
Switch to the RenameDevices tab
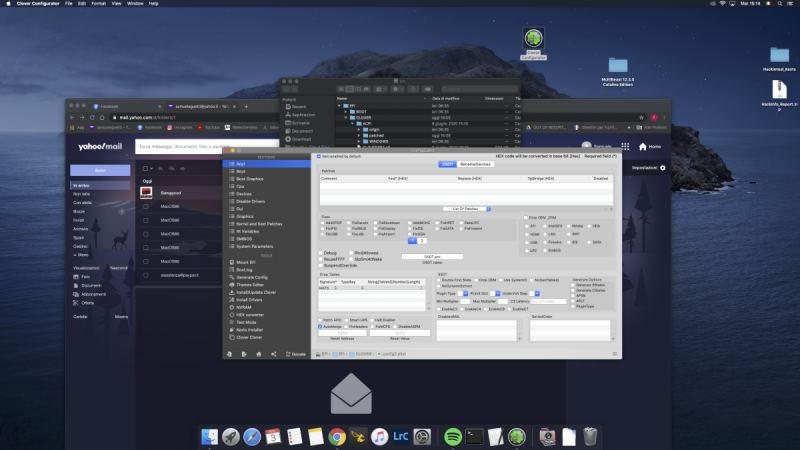(x=476, y=163)
